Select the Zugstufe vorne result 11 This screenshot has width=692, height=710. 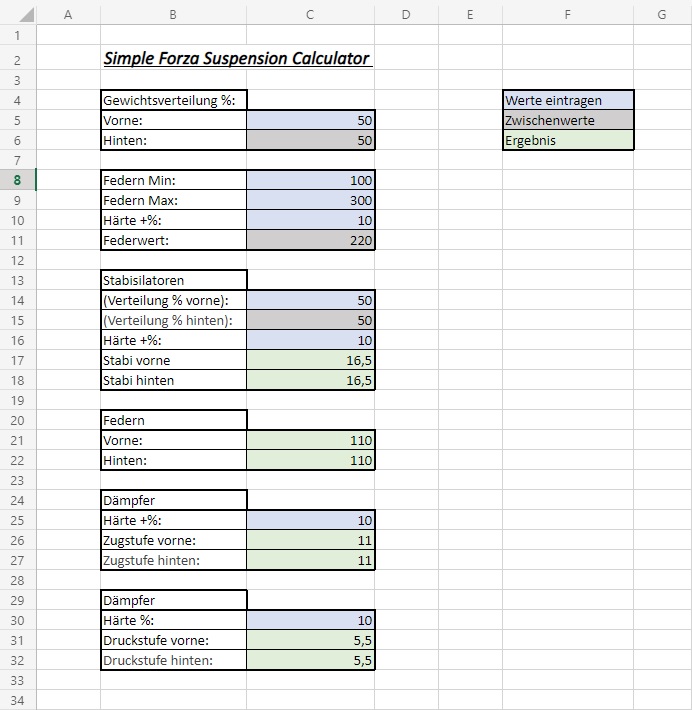[311, 540]
